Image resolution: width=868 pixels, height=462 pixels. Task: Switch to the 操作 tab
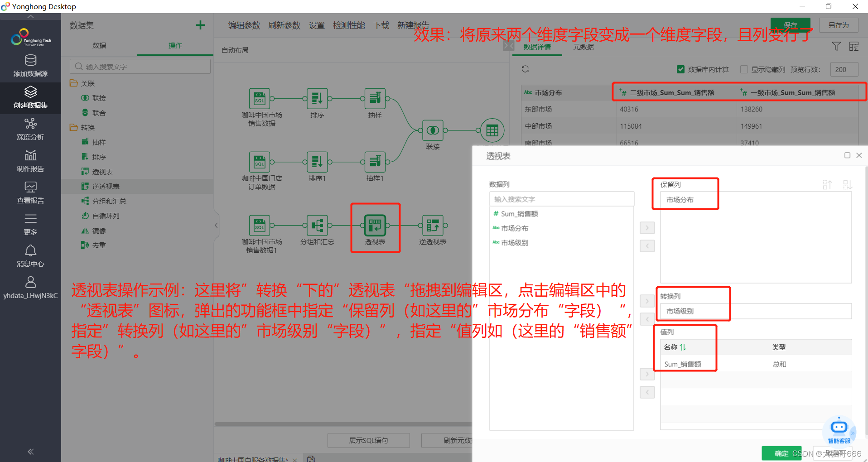tap(175, 45)
